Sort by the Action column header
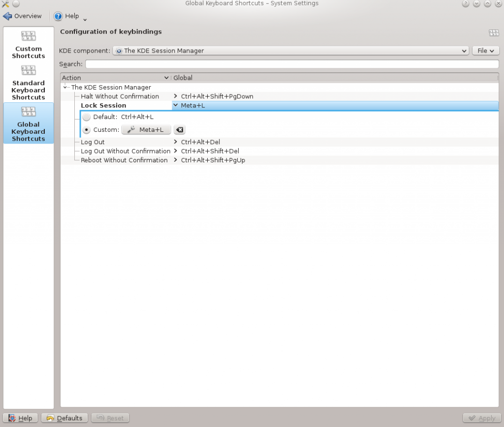504x427 pixels. [115, 78]
